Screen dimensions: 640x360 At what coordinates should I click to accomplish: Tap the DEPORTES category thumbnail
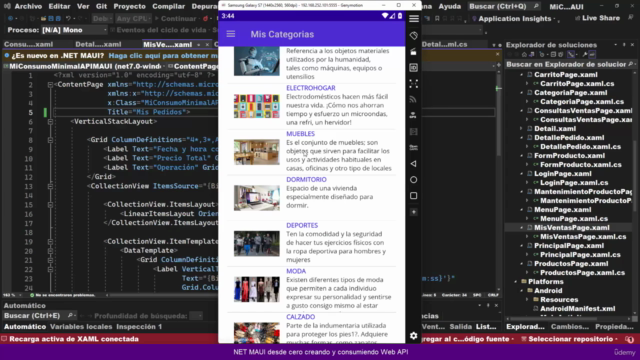pyautogui.click(x=257, y=243)
